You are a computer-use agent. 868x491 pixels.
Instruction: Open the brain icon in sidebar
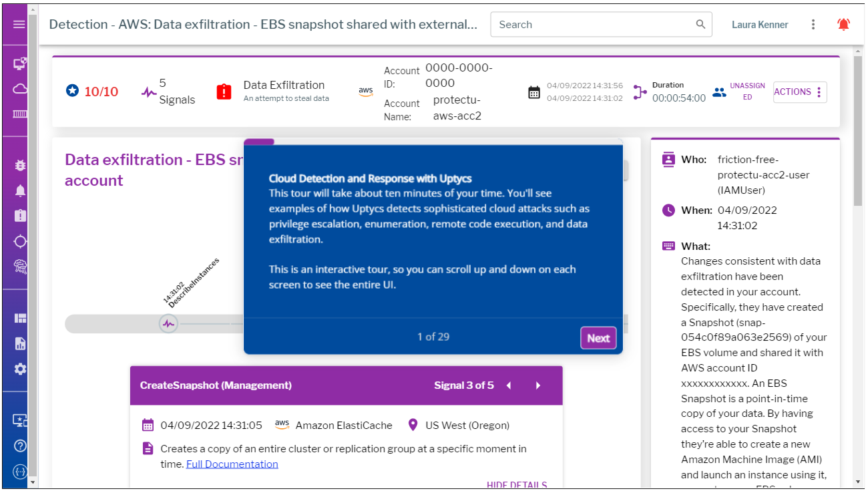click(x=20, y=267)
